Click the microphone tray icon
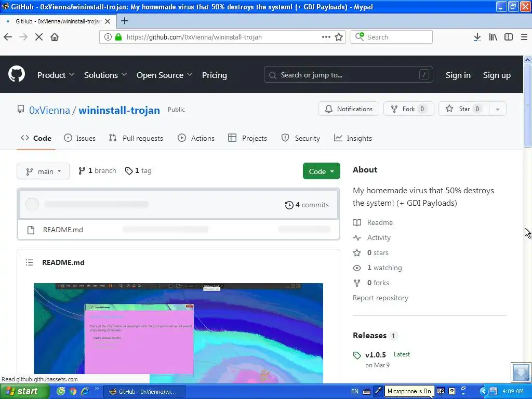Image resolution: width=532 pixels, height=399 pixels. coord(378,391)
